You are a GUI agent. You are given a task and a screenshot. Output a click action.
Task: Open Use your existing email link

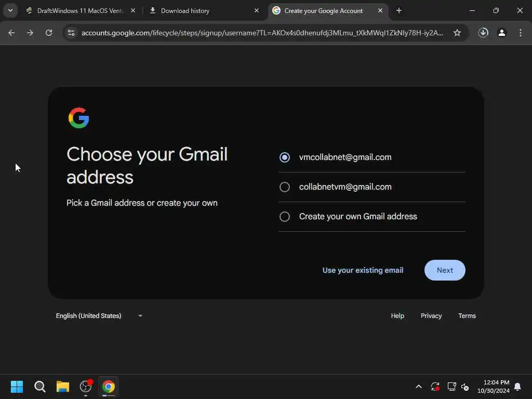[363, 270]
